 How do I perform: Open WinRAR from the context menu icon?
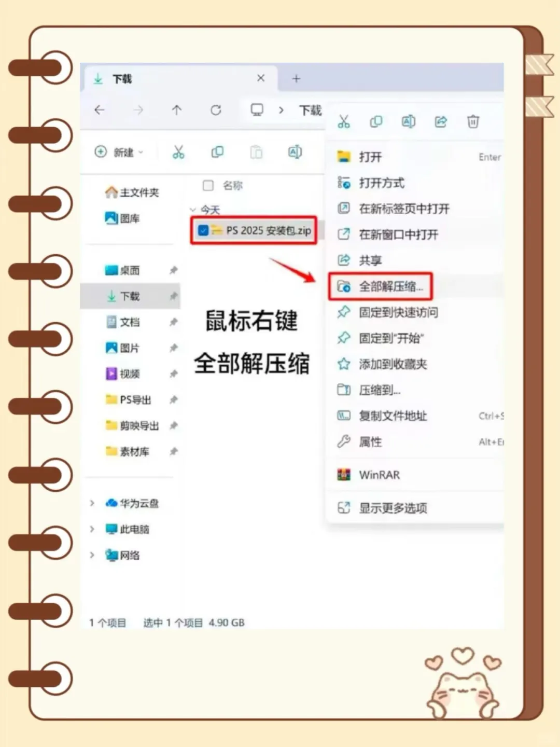pyautogui.click(x=344, y=474)
